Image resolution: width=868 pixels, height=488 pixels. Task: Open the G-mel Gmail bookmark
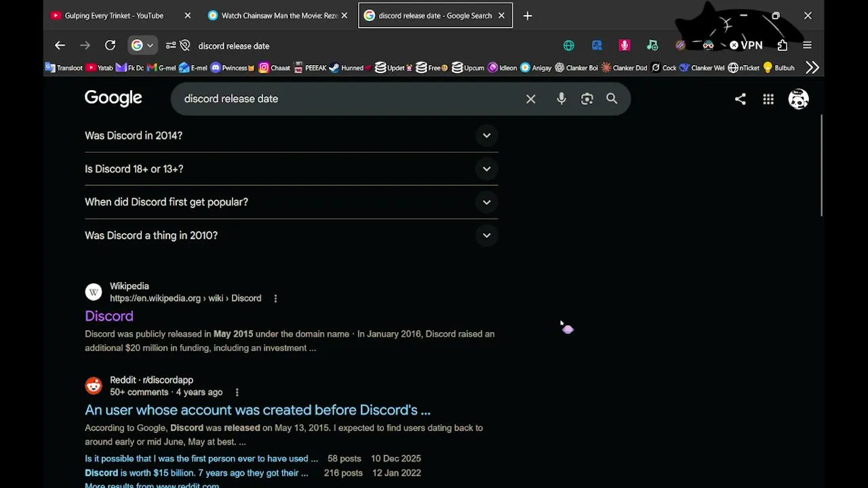(162, 68)
